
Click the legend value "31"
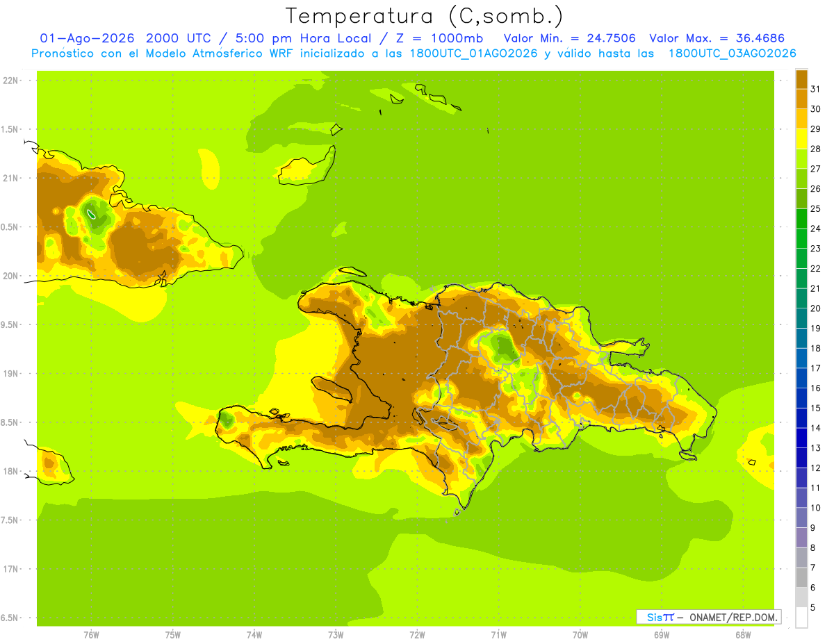click(x=816, y=89)
